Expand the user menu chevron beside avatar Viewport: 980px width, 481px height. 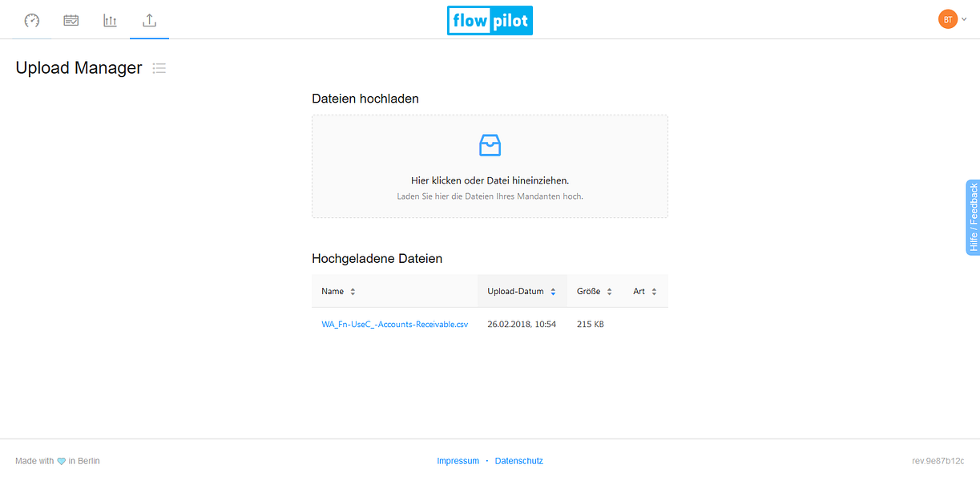964,19
